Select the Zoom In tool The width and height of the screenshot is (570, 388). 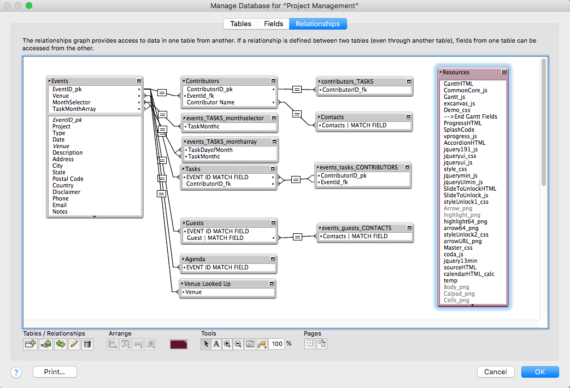click(x=227, y=344)
